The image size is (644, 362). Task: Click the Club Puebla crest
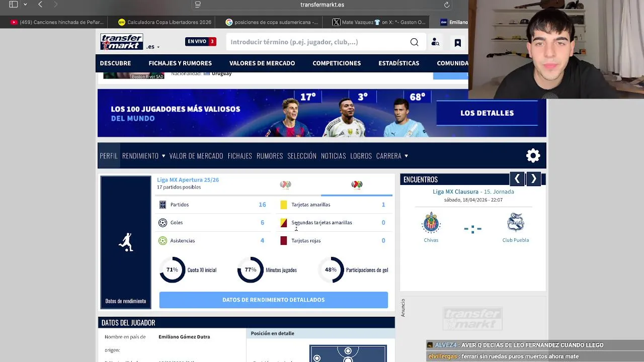[x=516, y=223]
